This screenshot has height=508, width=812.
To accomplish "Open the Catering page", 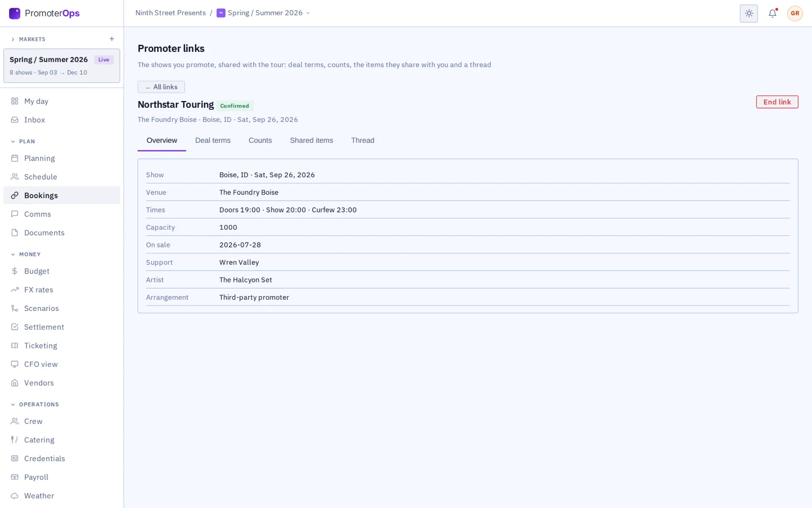I will [x=62, y=440].
